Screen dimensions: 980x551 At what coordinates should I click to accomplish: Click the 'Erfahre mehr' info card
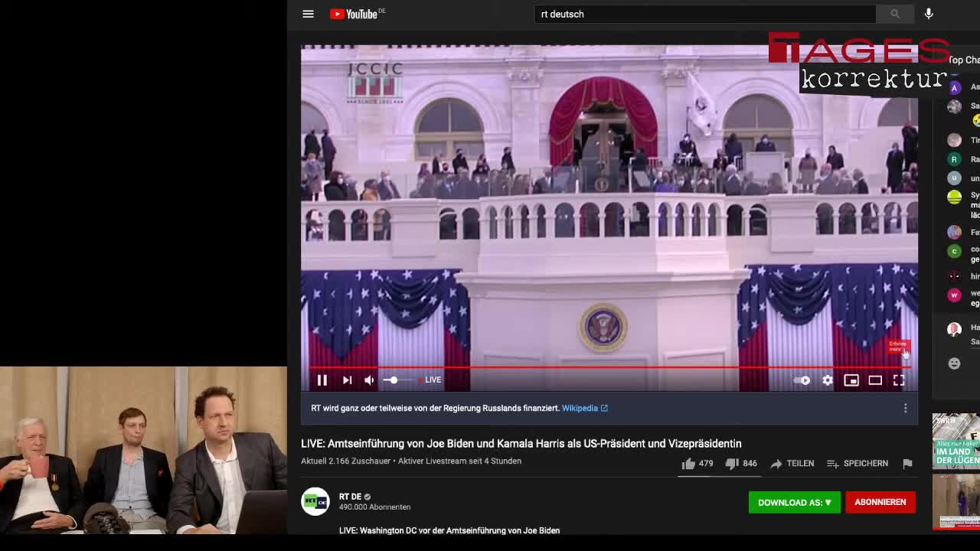click(898, 347)
